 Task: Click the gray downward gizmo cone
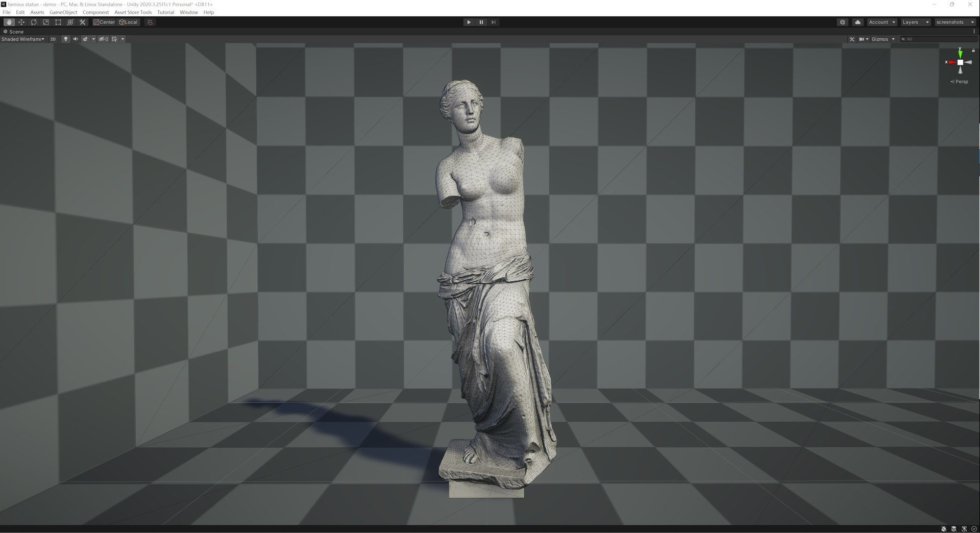tap(960, 70)
